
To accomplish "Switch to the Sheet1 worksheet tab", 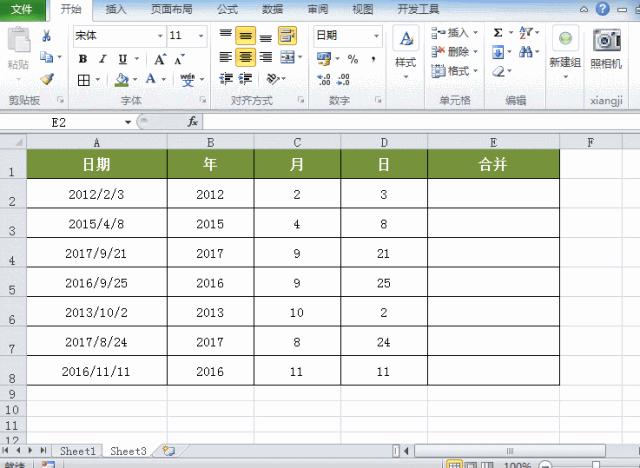I will pos(78,451).
